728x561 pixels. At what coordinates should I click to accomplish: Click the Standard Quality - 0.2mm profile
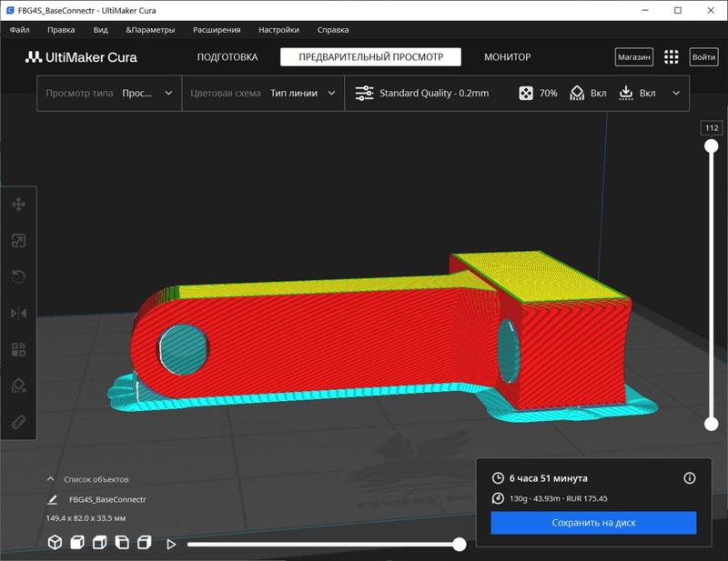[434, 94]
